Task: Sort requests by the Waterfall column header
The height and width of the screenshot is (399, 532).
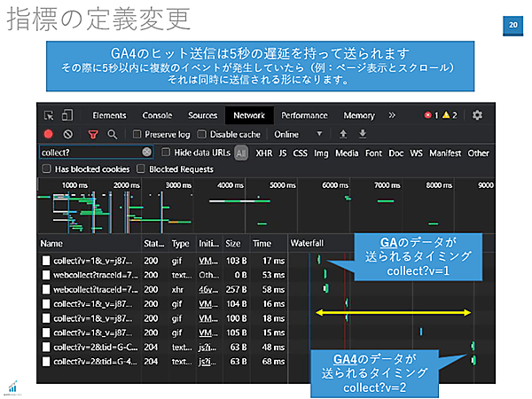Action: click(x=309, y=243)
